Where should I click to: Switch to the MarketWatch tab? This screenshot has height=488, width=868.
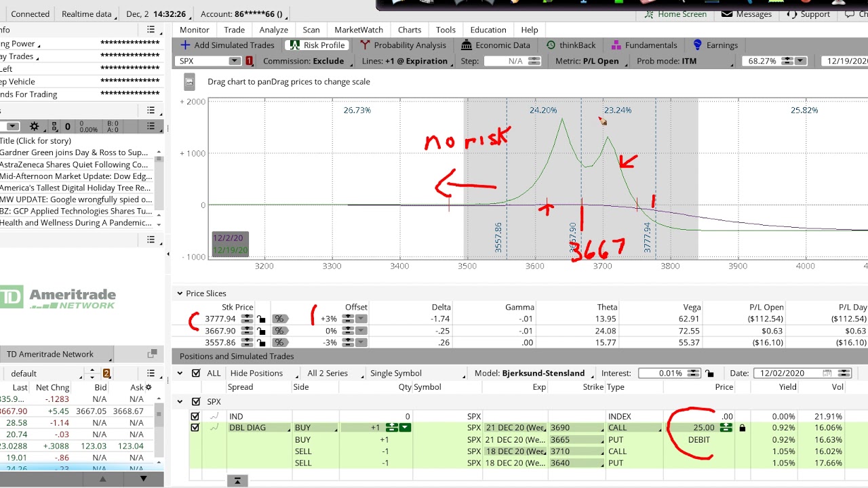tap(359, 30)
